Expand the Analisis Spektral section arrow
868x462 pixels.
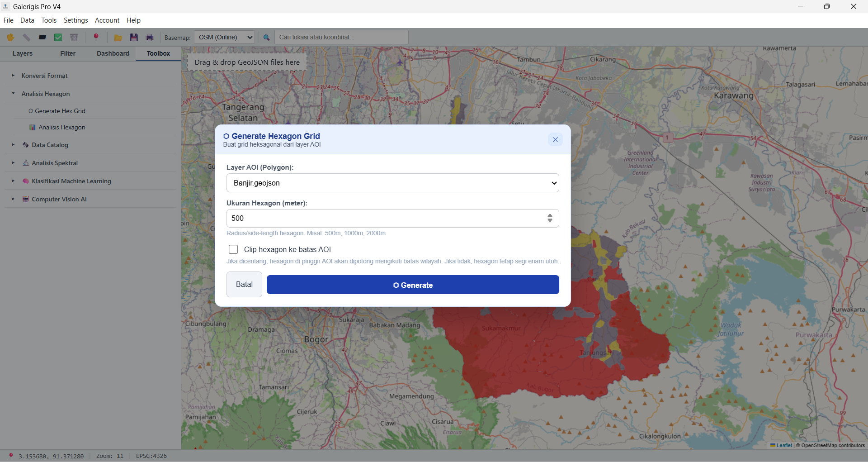point(13,163)
